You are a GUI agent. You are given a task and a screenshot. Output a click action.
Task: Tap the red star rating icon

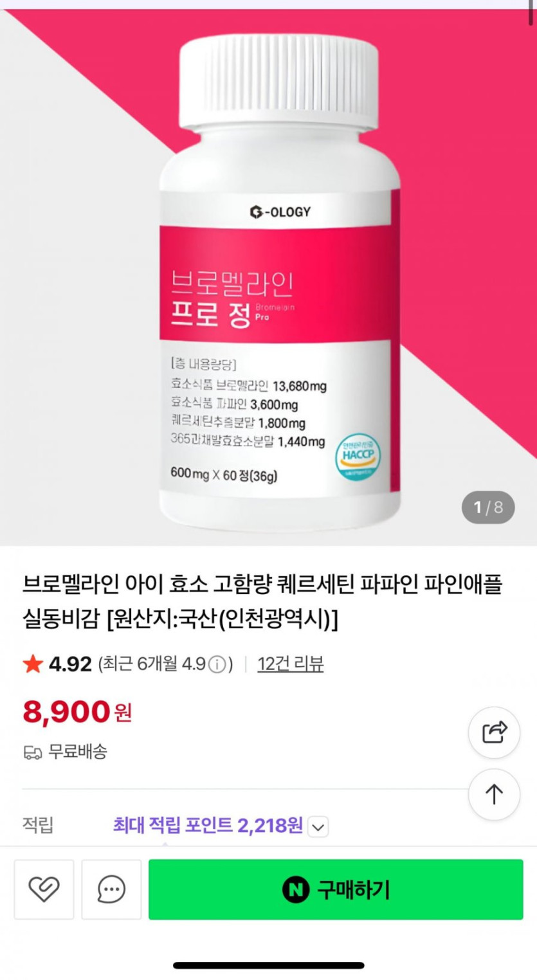[33, 664]
